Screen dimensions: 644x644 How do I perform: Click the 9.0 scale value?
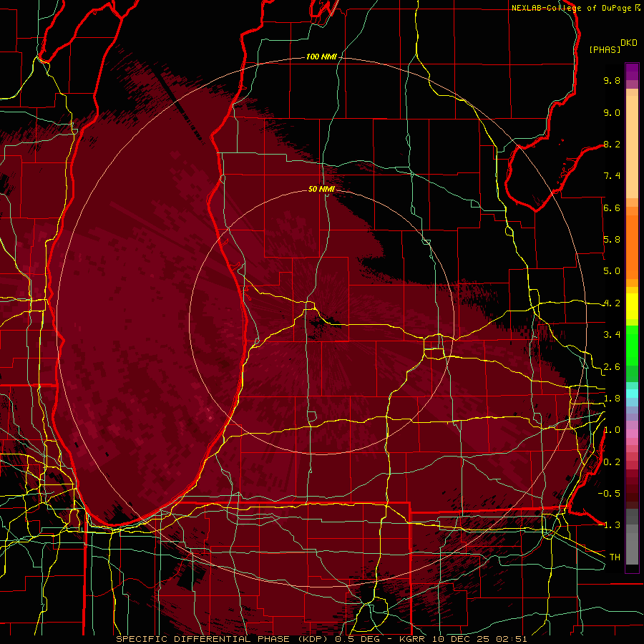(x=612, y=112)
